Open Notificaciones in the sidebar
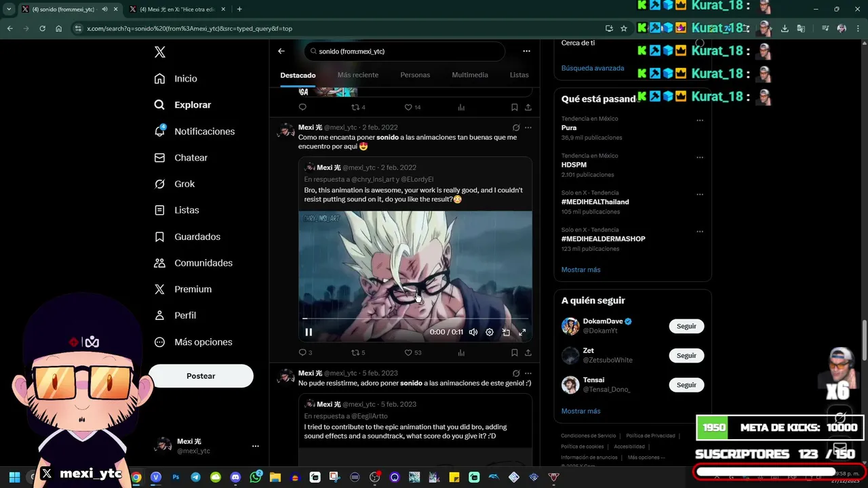Screen dimensions: 868x488 [x=194, y=131]
